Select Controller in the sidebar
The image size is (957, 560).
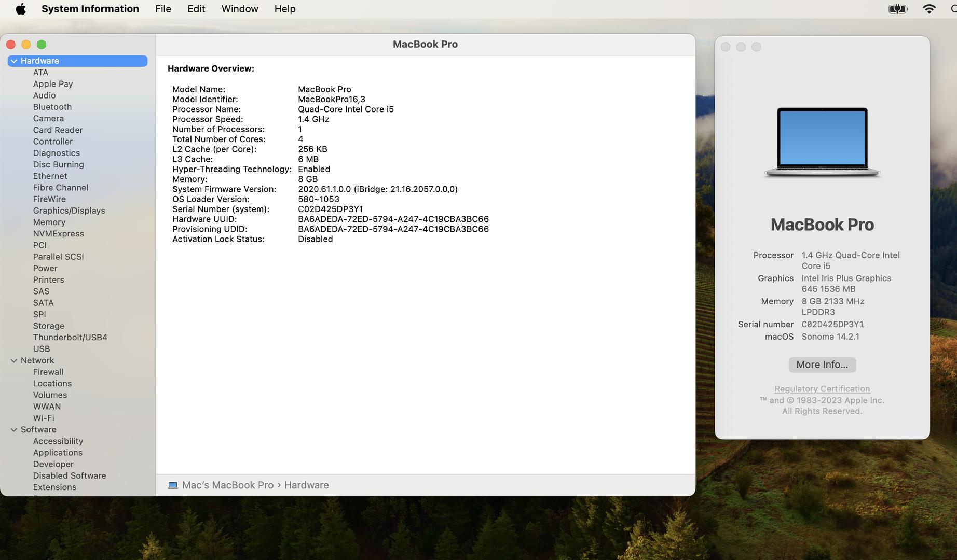point(53,142)
